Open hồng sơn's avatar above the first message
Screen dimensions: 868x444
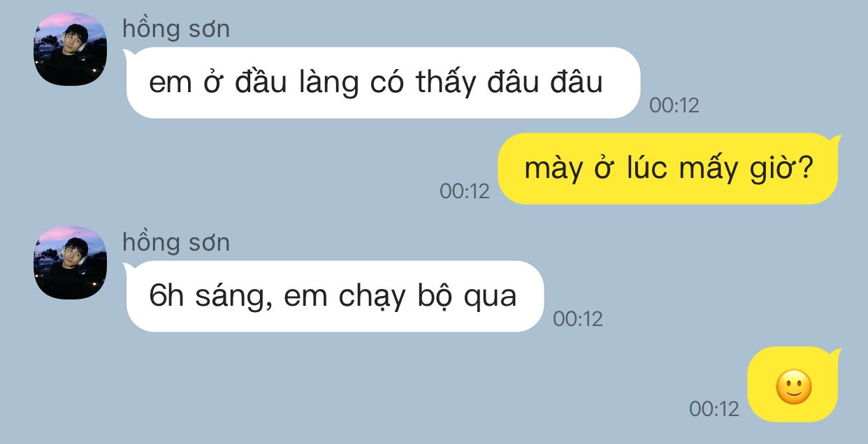coord(70,49)
